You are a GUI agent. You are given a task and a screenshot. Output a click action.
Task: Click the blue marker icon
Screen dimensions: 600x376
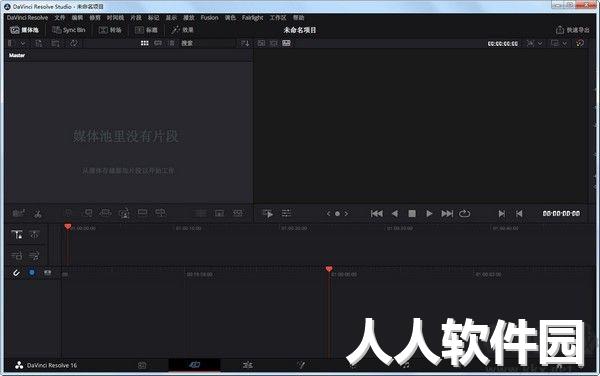(32, 272)
